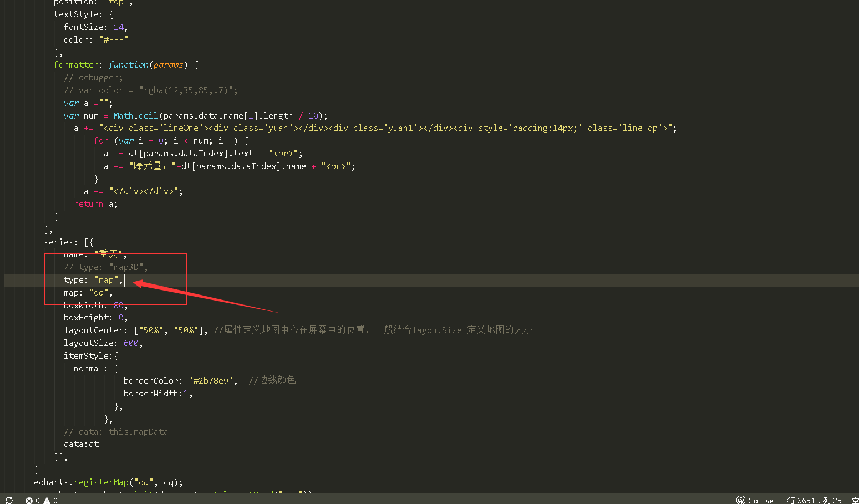The height and width of the screenshot is (504, 859).
Task: Click echarts.registerMap("cq", cq) line
Action: coord(108,482)
